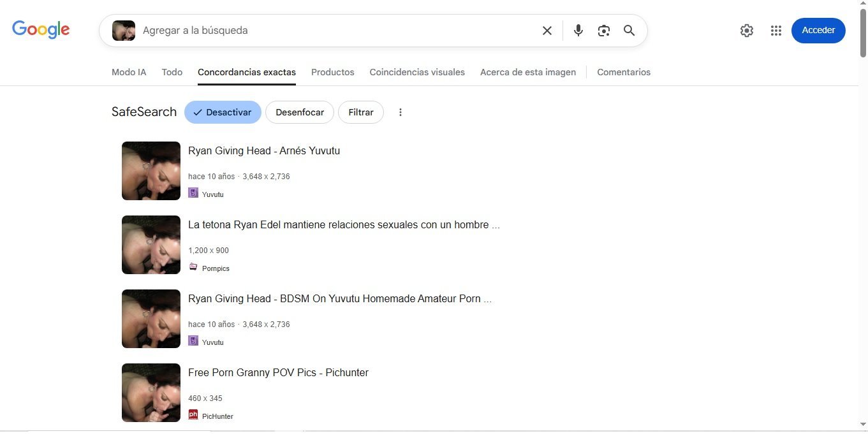Viewport: 868px width, 438px height.
Task: Clear the search box with the X icon
Action: [x=547, y=31]
